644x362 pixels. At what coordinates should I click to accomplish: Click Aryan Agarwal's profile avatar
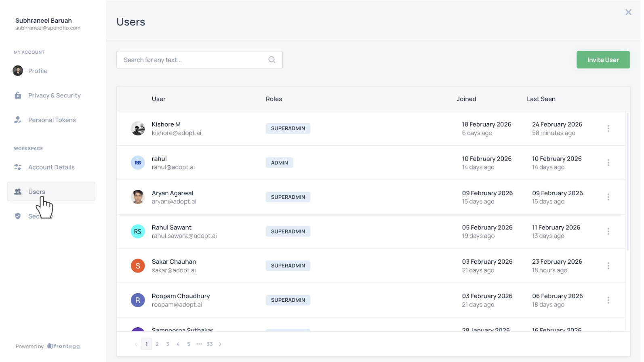click(x=138, y=197)
